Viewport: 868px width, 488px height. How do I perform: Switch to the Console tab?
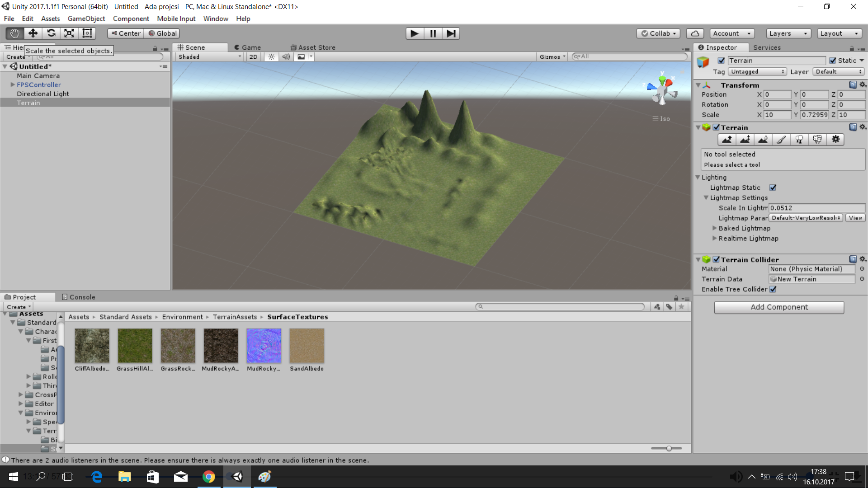(78, 297)
